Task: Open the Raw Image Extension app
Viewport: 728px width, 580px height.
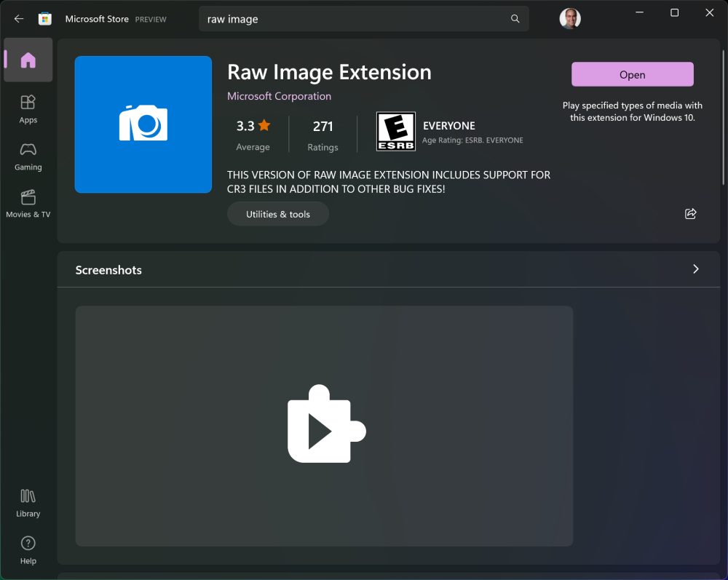Action: click(633, 74)
